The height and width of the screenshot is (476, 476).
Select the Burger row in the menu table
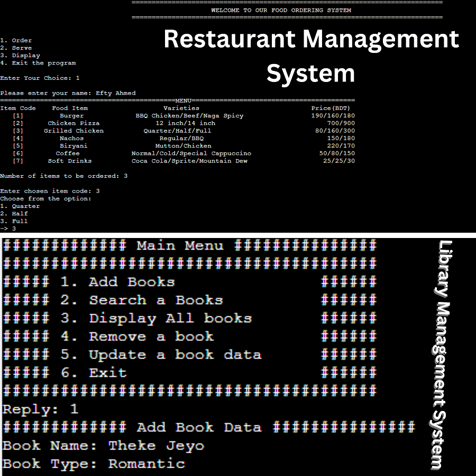coord(71,116)
